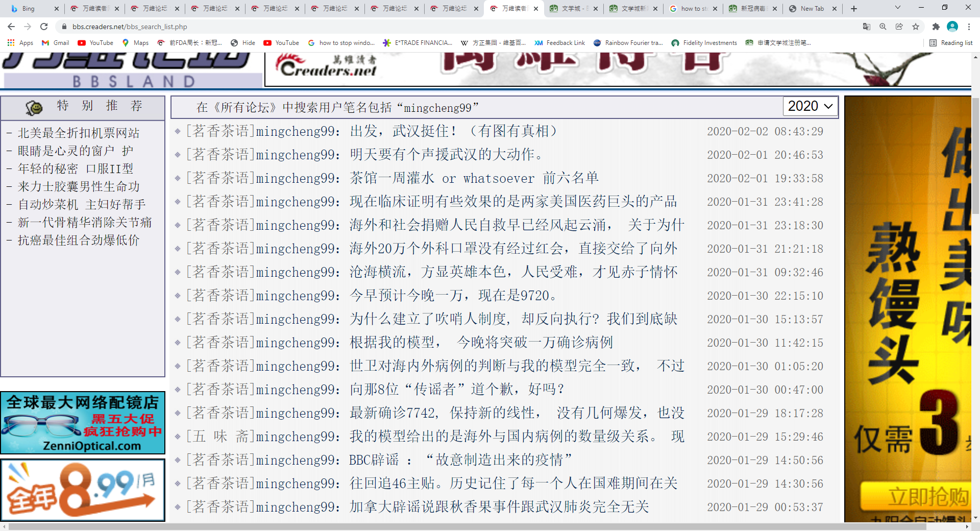The height and width of the screenshot is (531, 980).
Task: Open the 全年 8.99/月 ad banner
Action: click(83, 490)
